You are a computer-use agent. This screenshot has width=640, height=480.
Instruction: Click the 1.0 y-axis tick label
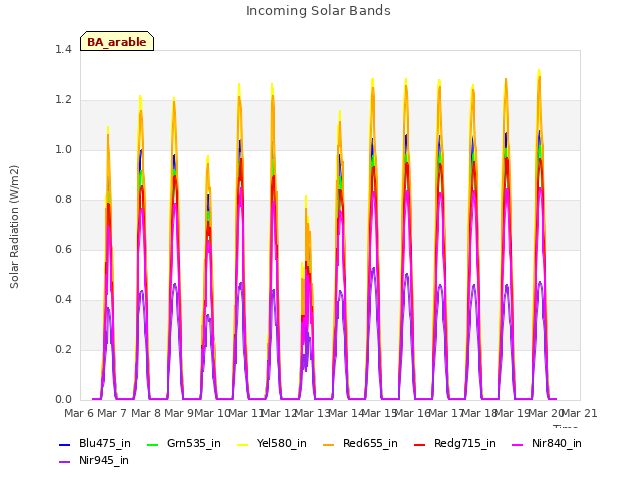tap(63, 150)
